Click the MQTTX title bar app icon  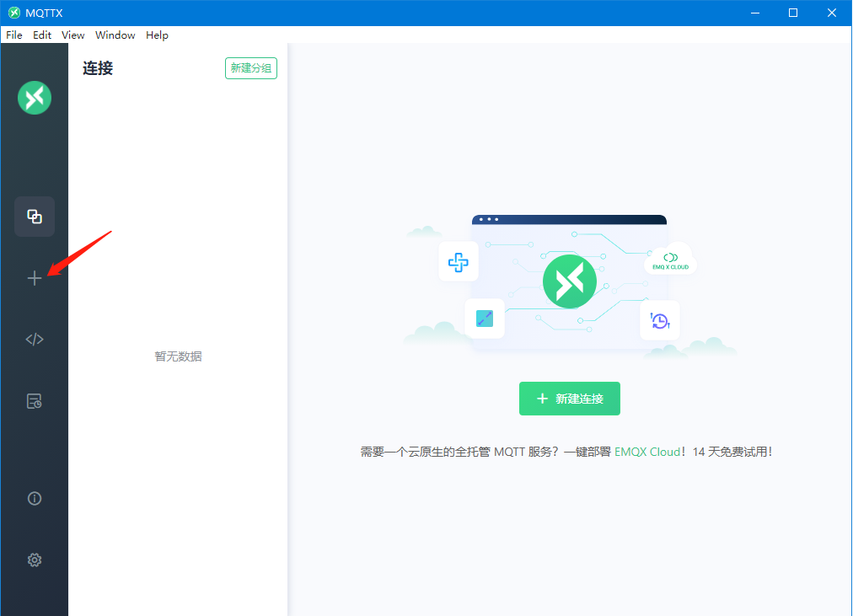tap(14, 13)
